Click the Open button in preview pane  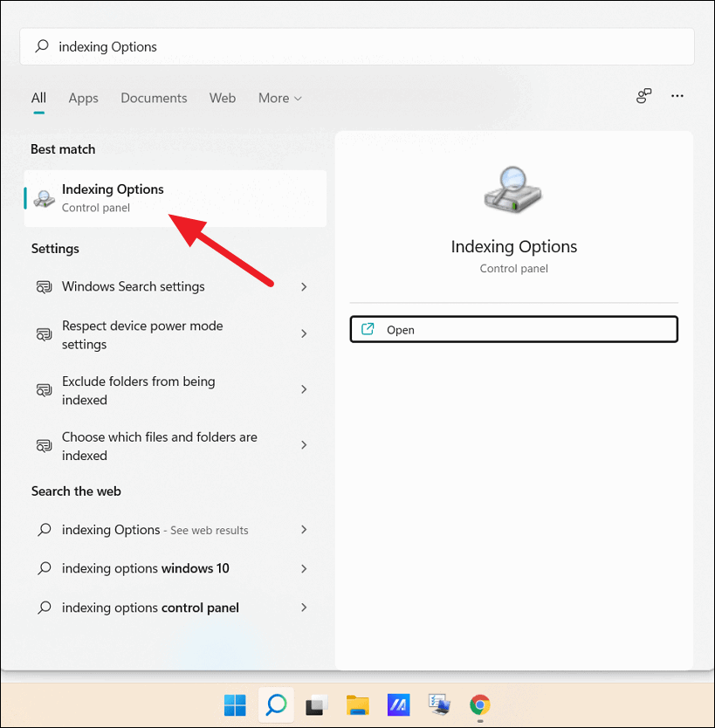pyautogui.click(x=514, y=330)
